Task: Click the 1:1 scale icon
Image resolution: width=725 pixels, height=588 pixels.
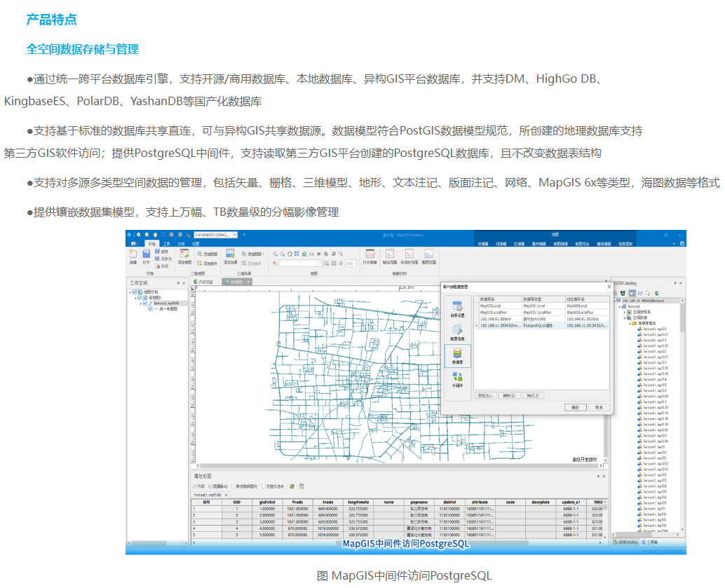Action: (x=311, y=254)
